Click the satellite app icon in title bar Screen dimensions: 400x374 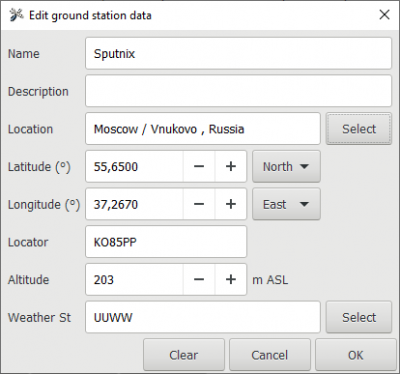tap(16, 15)
